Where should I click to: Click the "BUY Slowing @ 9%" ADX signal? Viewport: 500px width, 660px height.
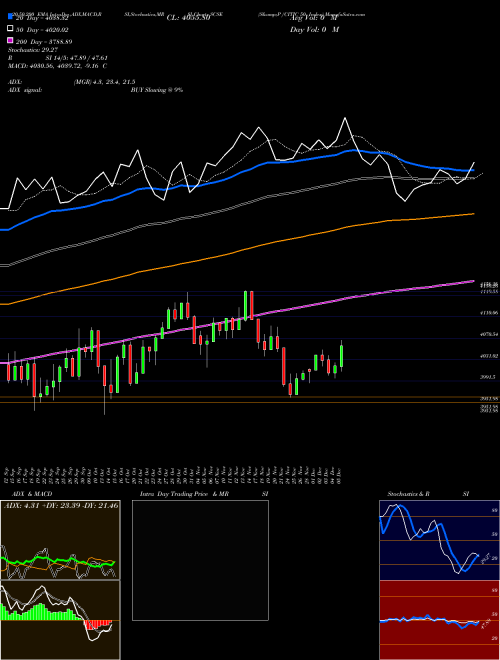(157, 90)
